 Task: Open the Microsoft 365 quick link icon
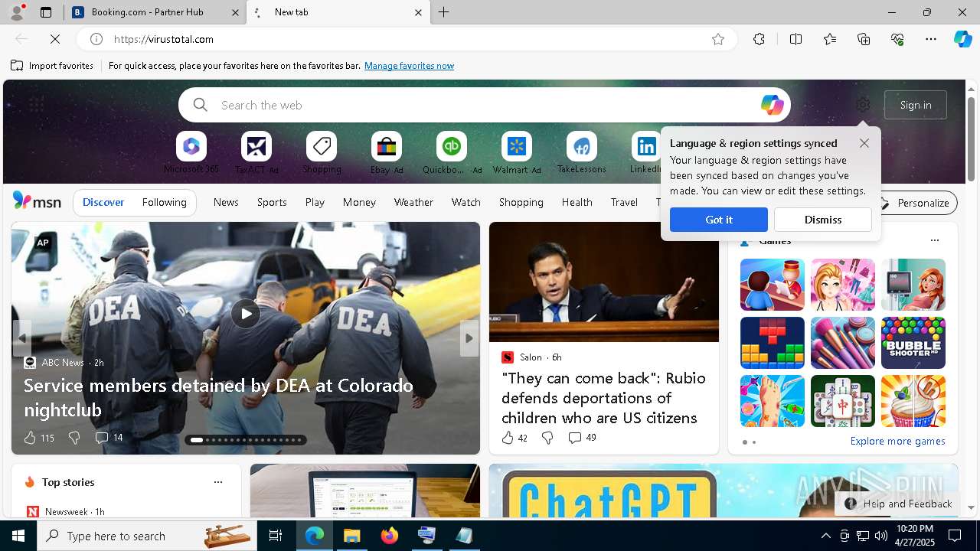191,146
